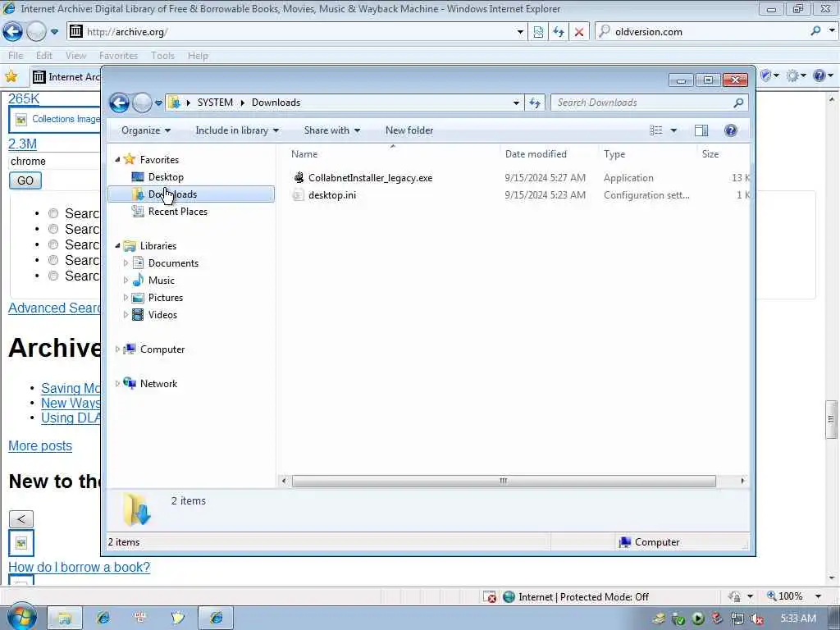Image resolution: width=840 pixels, height=630 pixels.
Task: Click the More posts link
Action: (x=40, y=445)
